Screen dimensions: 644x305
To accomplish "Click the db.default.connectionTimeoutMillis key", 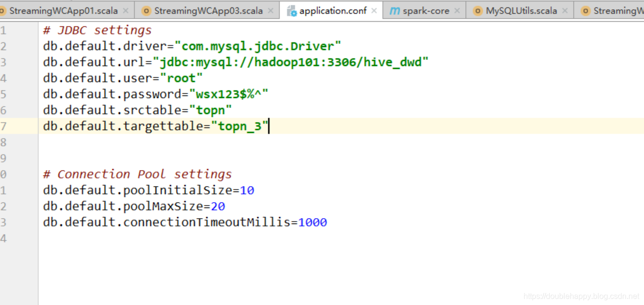I will (167, 223).
